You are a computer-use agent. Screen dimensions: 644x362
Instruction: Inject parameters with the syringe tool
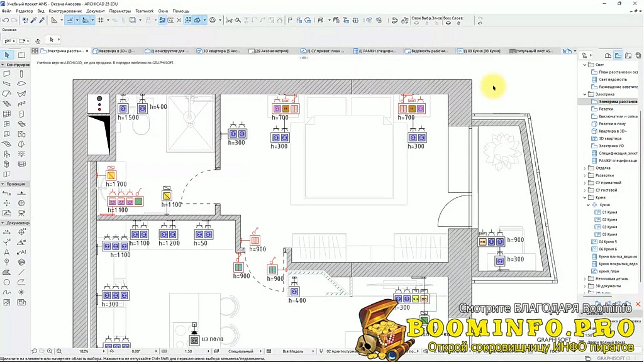(x=42, y=20)
